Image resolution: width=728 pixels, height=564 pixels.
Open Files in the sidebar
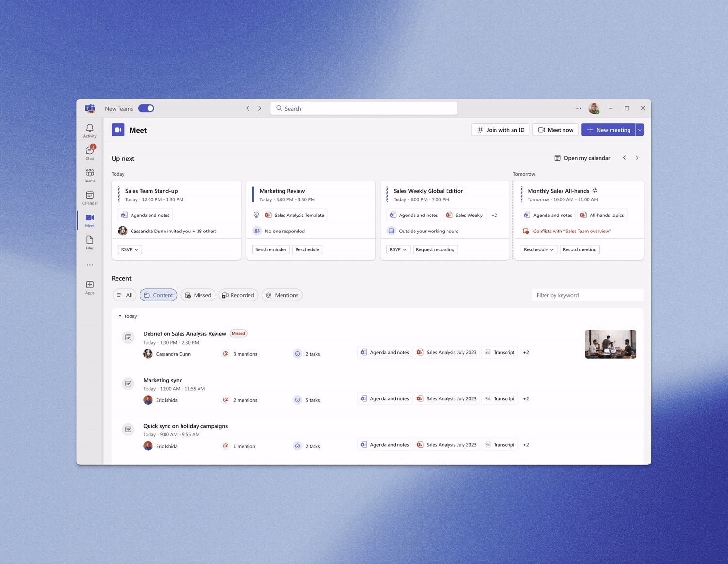tap(90, 242)
